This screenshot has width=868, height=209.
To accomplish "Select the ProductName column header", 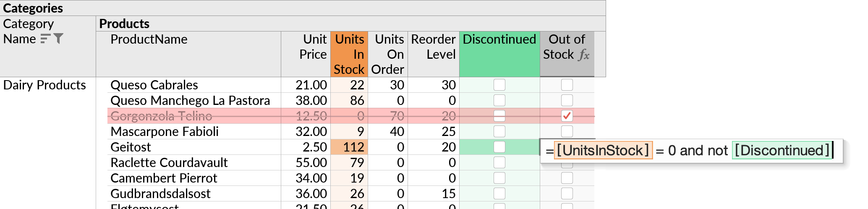I will pyautogui.click(x=188, y=54).
